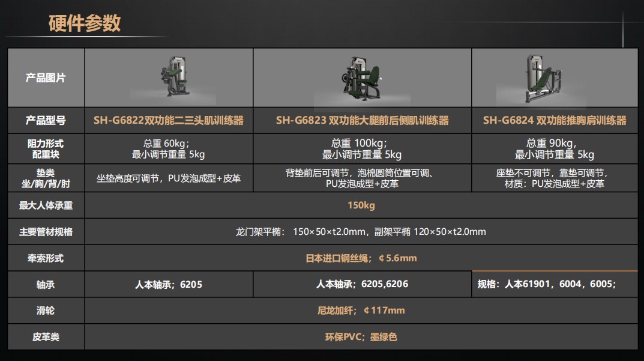Click the 总重 90kg weight cell
Screen dimensions: 644x361
[555, 149]
